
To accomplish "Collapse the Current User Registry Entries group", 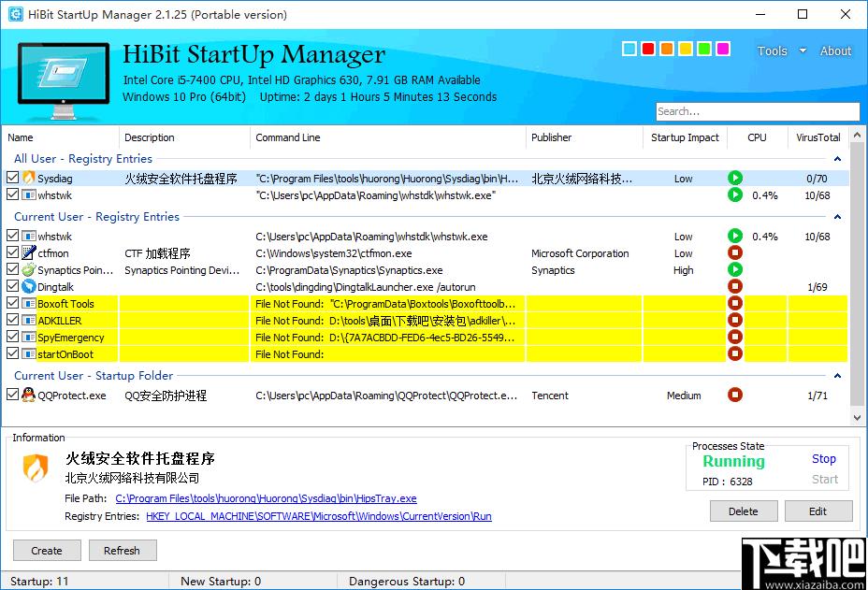I will (x=837, y=217).
